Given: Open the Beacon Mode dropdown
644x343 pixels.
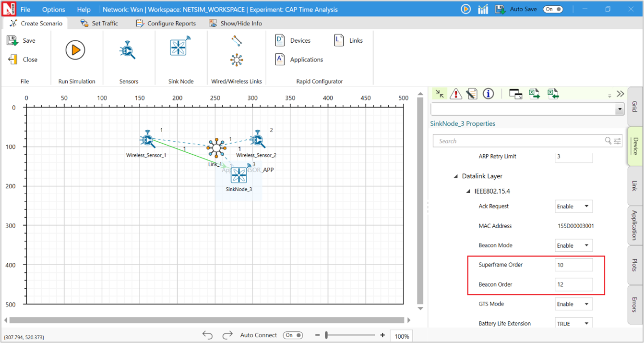Looking at the screenshot, I should [x=573, y=245].
